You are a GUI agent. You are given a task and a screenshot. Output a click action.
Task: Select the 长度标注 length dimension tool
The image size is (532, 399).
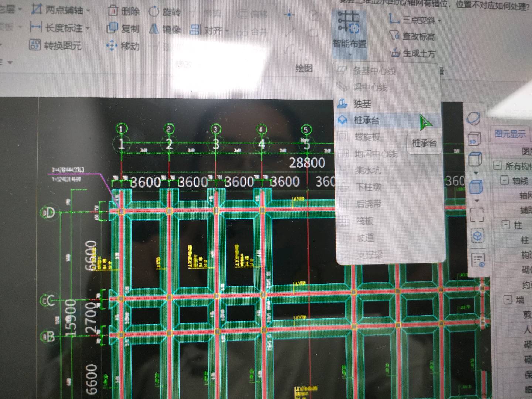pos(57,27)
